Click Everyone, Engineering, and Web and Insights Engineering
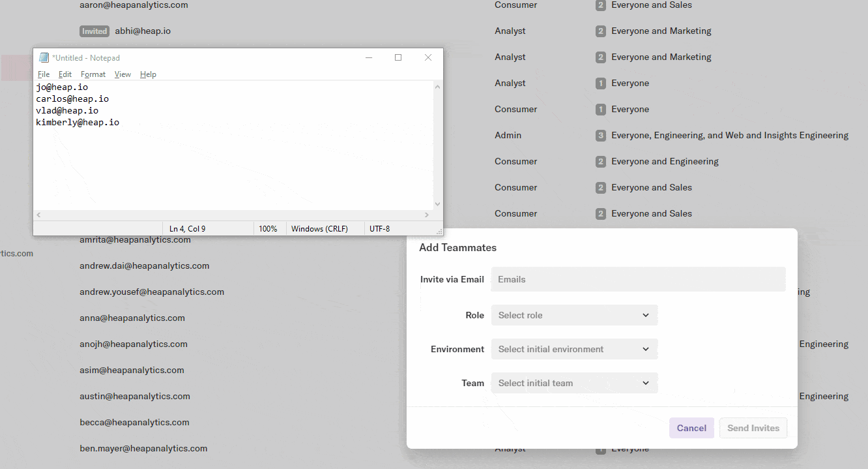868x469 pixels. pyautogui.click(x=730, y=135)
